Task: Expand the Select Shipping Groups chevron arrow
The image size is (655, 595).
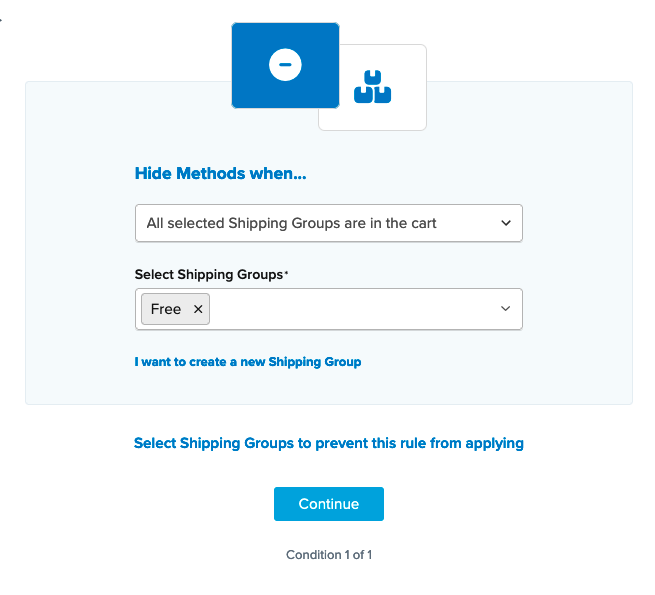Action: pyautogui.click(x=505, y=310)
